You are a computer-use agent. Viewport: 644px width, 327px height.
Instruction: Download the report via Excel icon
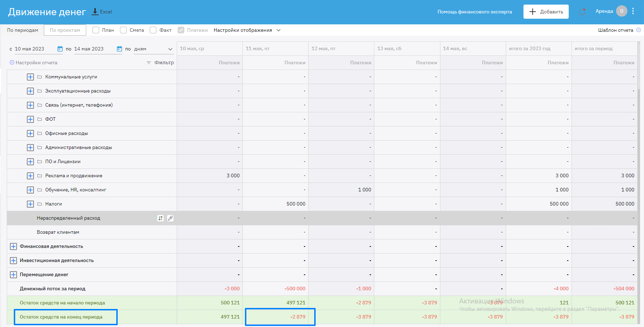click(x=95, y=12)
